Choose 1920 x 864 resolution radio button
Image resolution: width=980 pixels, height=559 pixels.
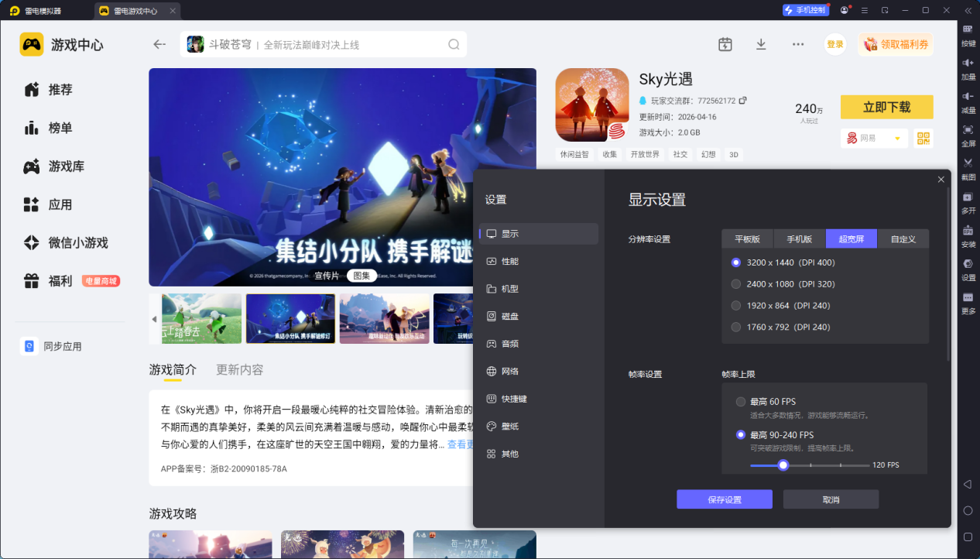(736, 306)
